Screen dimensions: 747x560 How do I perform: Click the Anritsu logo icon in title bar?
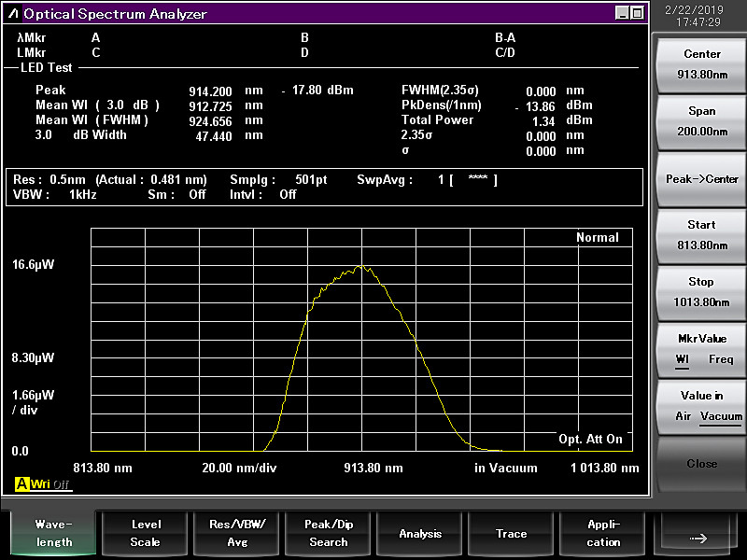[x=14, y=14]
